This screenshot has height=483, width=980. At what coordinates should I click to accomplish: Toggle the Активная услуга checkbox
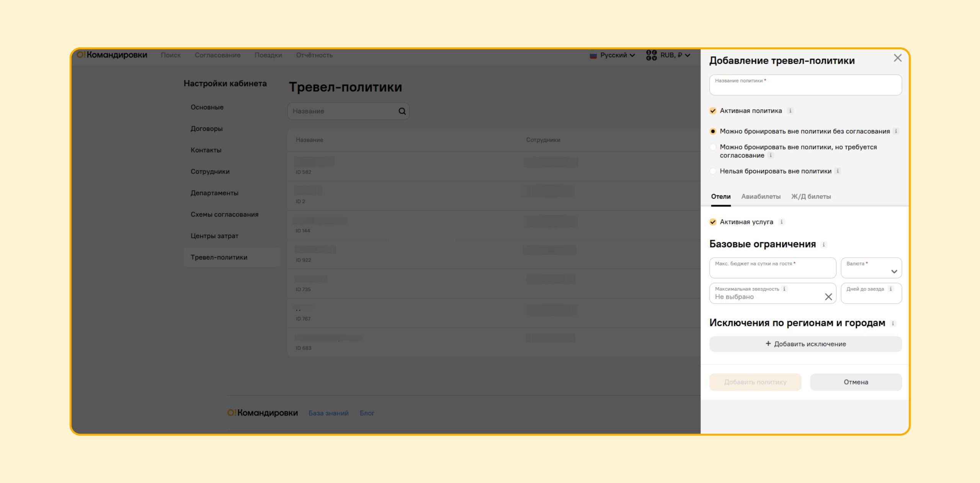pos(713,222)
